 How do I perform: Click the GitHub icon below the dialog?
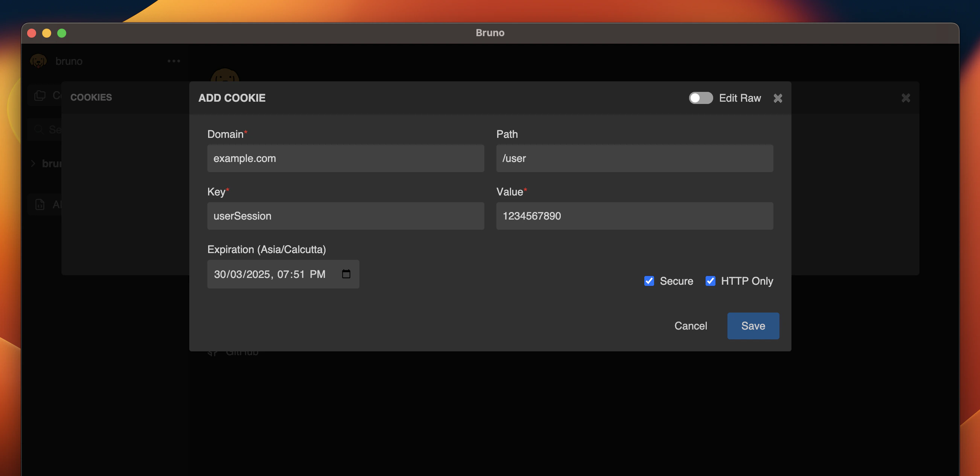213,353
